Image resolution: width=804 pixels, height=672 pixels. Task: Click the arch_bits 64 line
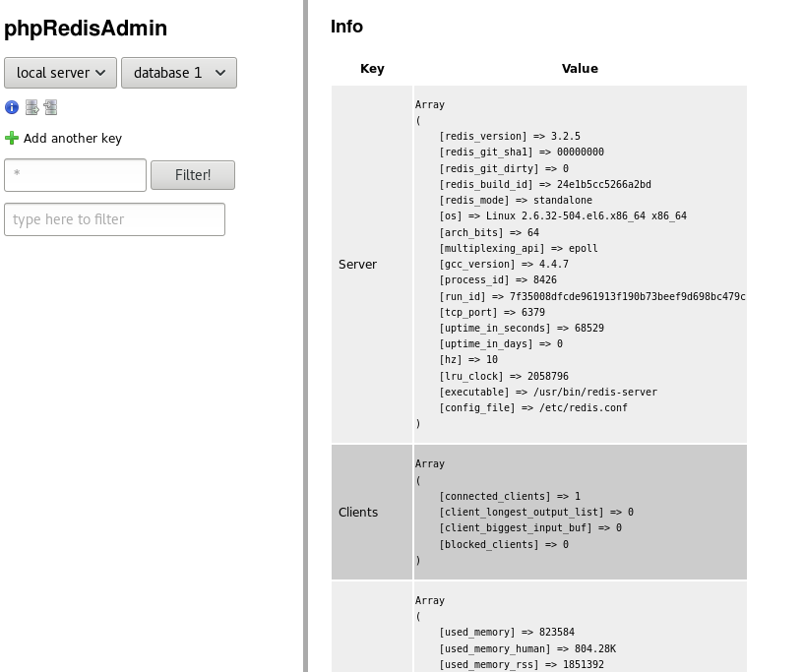(x=489, y=233)
